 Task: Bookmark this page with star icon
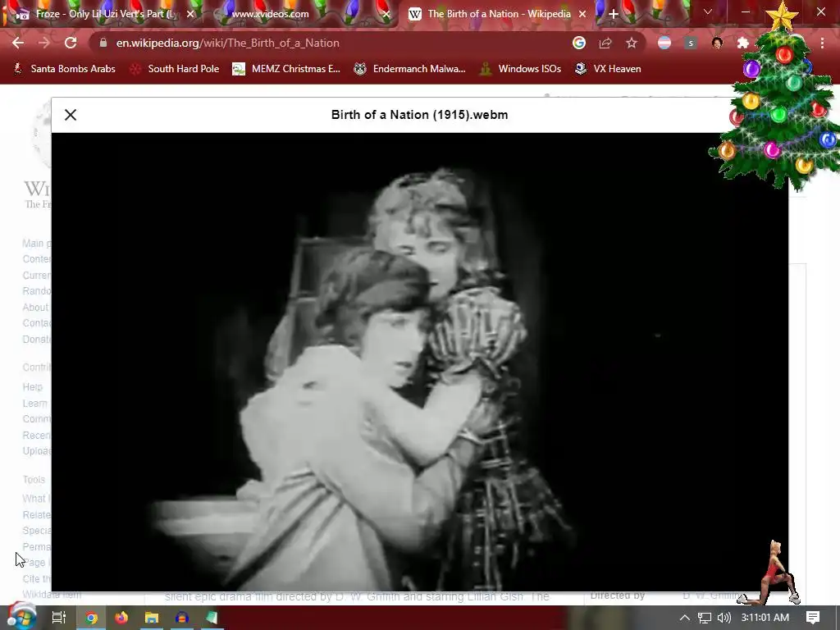pos(632,43)
